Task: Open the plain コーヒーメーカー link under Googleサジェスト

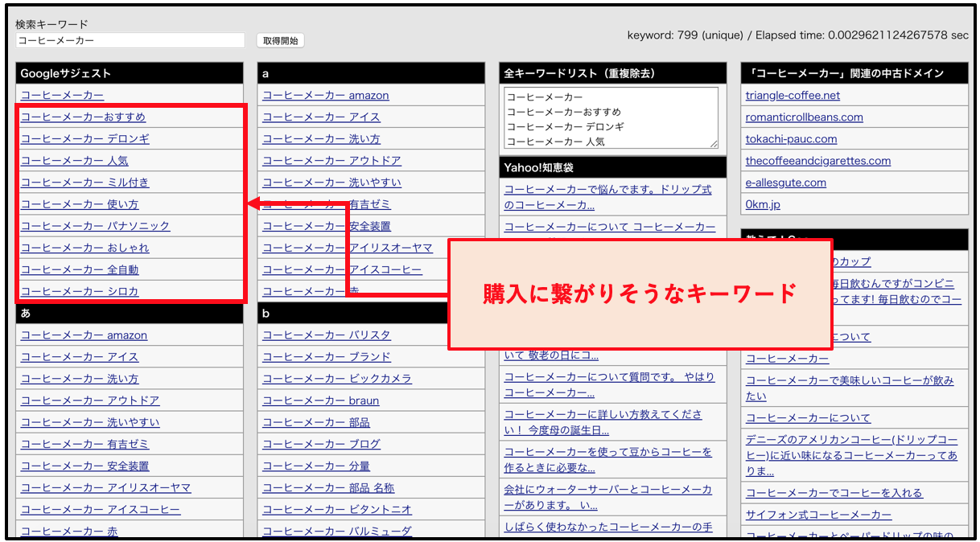Action: pos(62,96)
